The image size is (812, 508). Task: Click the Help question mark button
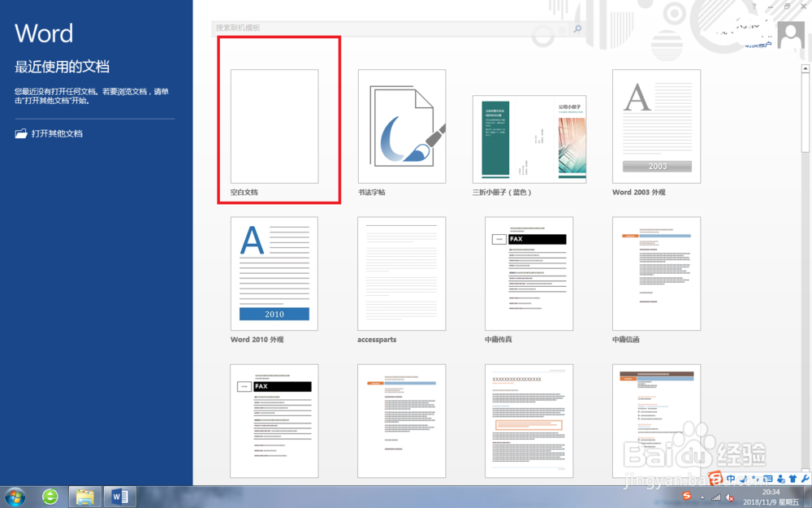(x=754, y=7)
